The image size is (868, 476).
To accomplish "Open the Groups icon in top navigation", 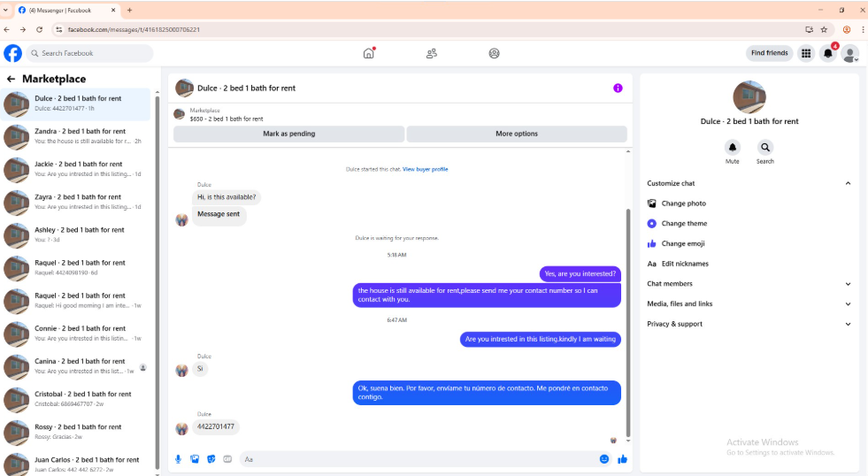I will click(x=495, y=53).
